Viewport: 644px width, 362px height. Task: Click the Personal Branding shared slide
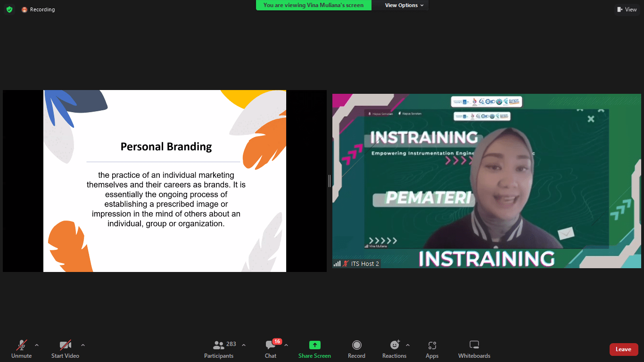pyautogui.click(x=165, y=181)
